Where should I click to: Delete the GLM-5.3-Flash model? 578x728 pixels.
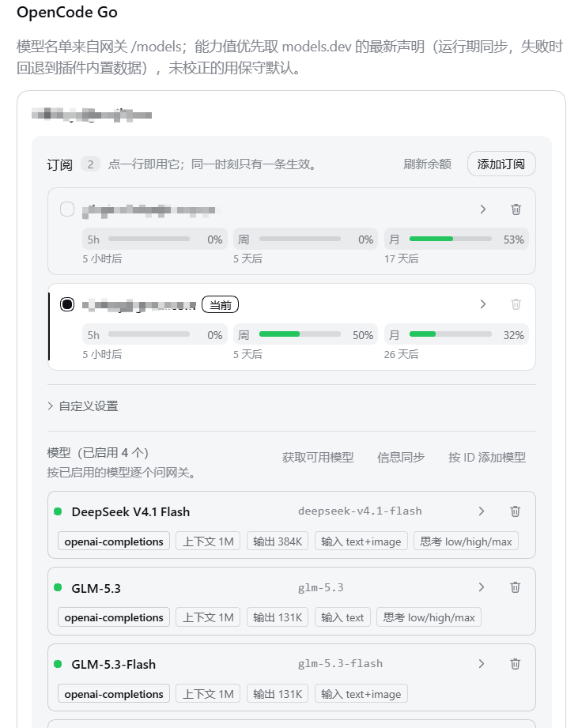click(516, 664)
